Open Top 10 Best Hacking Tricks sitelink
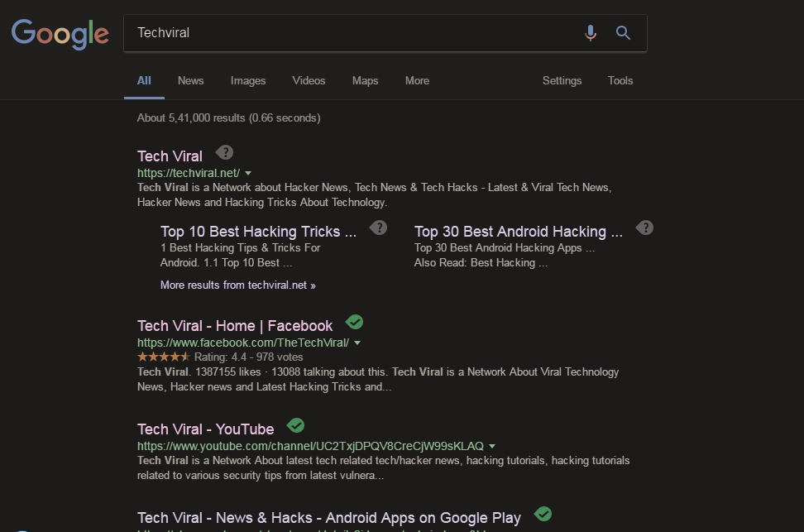The height and width of the screenshot is (532, 804). coord(258,232)
